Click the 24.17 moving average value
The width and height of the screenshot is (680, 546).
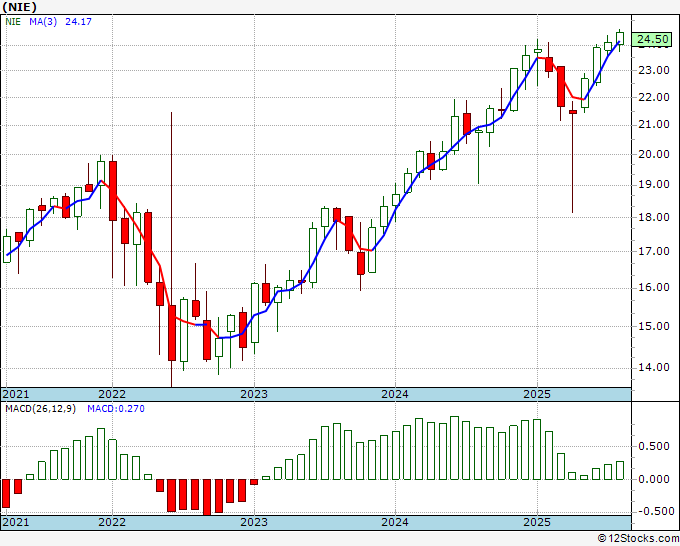(78, 22)
